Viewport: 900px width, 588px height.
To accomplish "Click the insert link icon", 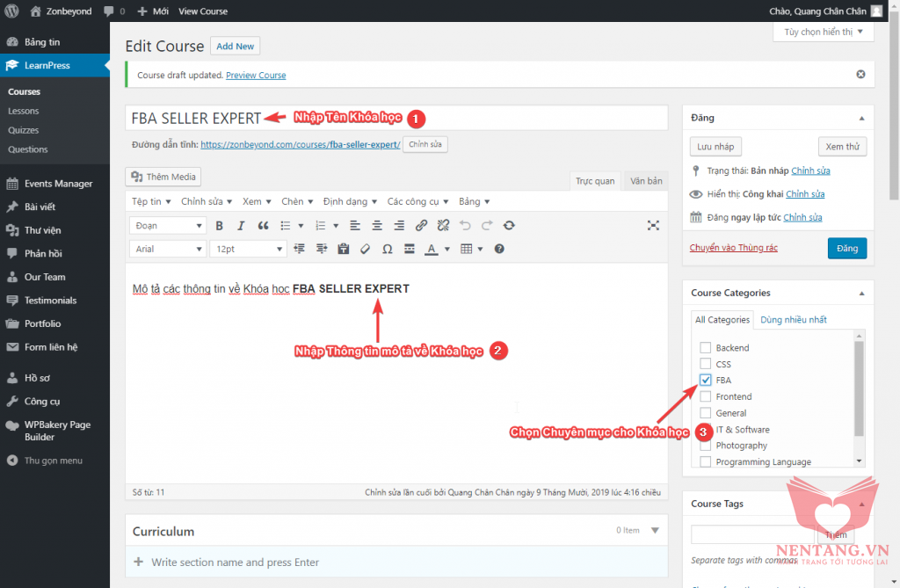I will pos(421,226).
